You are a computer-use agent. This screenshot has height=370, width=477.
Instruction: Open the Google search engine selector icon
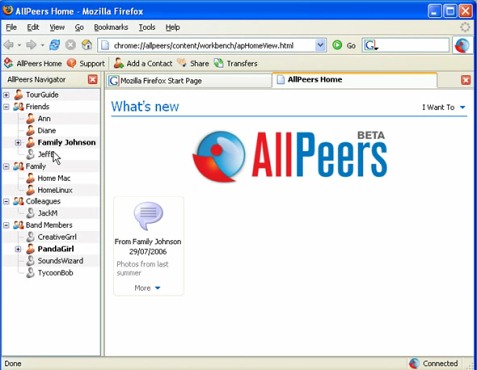click(x=371, y=45)
